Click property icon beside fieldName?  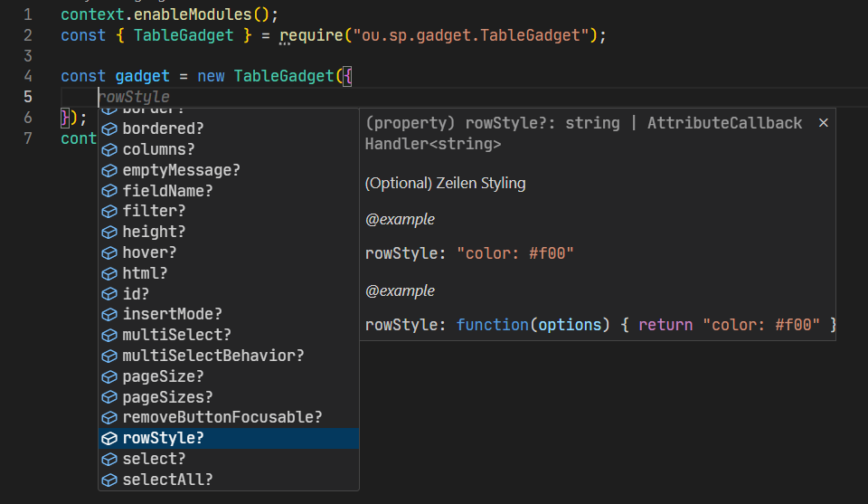pyautogui.click(x=109, y=191)
